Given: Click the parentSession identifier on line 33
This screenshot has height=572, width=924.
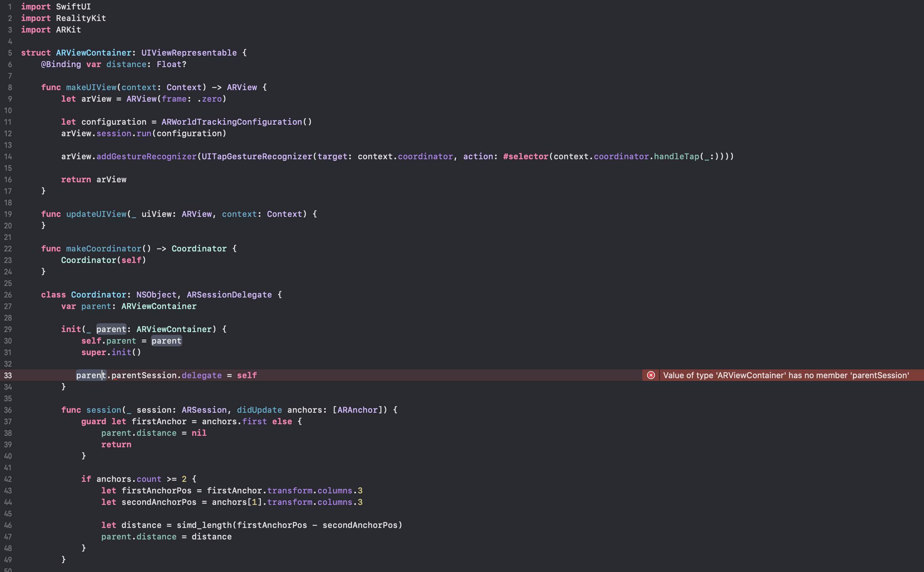Looking at the screenshot, I should [x=144, y=375].
